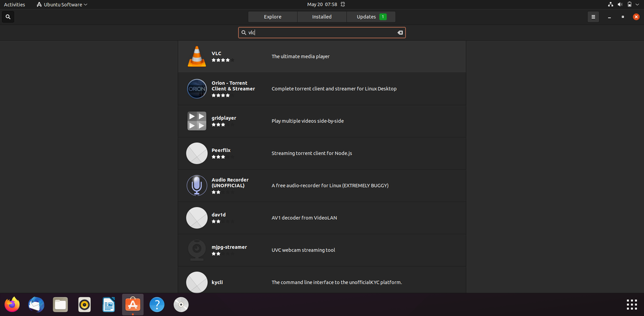Screen dimensions: 644x316
Task: Click the mjpg-streamer webcam icon
Action: 197,250
